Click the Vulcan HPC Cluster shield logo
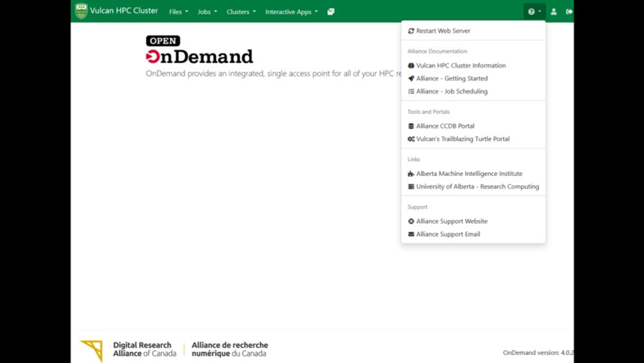Viewport: 644px width, 363px height. [81, 11]
